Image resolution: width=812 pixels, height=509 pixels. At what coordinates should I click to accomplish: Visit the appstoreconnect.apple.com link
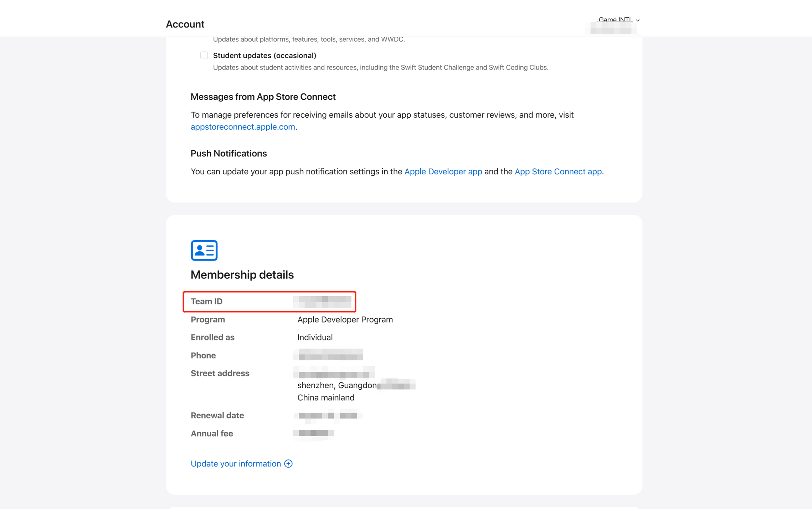[x=243, y=127]
